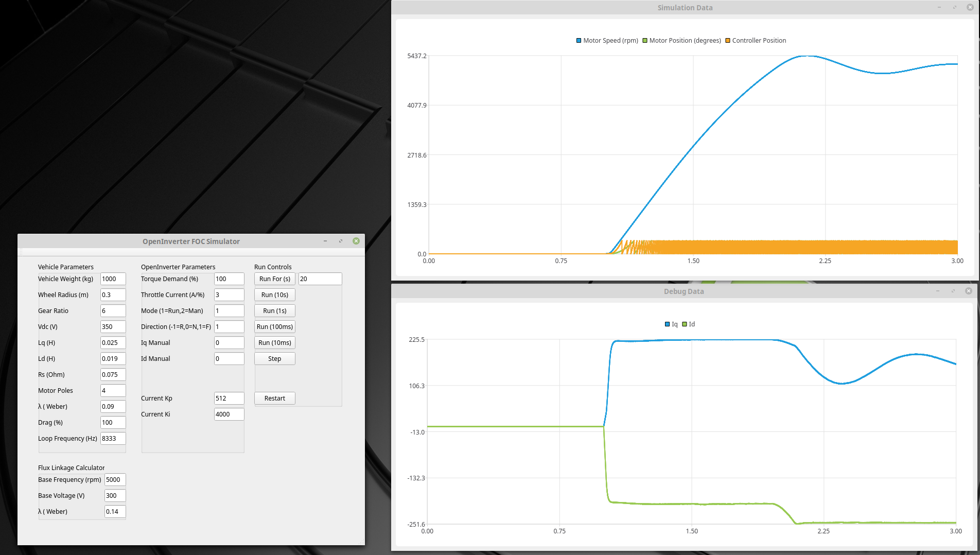
Task: Advance the simulation with the Step button
Action: [x=274, y=359]
